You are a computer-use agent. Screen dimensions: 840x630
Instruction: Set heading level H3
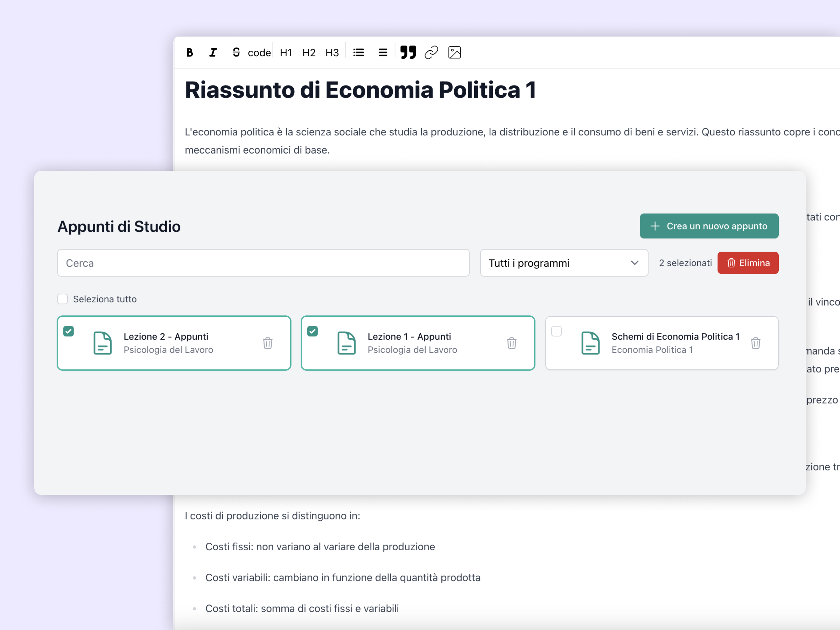tap(332, 52)
